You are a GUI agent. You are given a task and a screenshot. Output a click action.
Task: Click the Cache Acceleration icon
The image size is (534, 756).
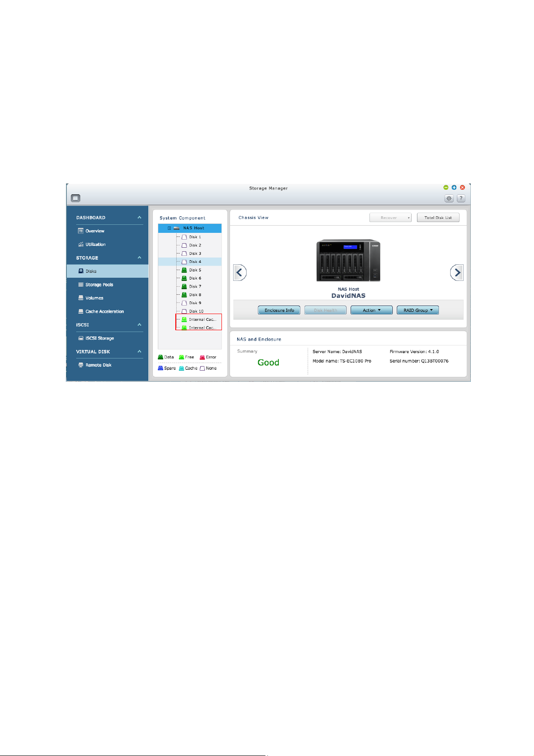pyautogui.click(x=81, y=311)
